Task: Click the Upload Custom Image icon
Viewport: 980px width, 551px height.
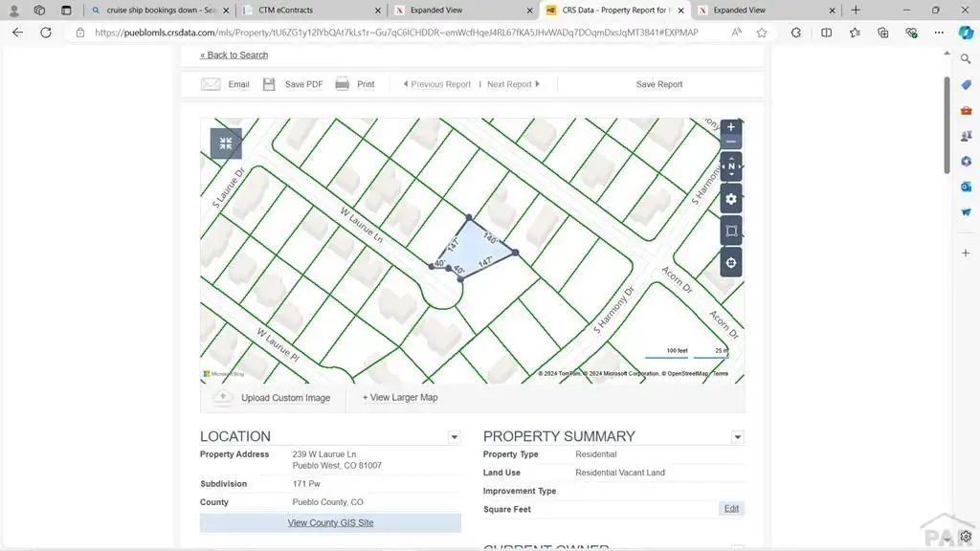Action: click(222, 397)
